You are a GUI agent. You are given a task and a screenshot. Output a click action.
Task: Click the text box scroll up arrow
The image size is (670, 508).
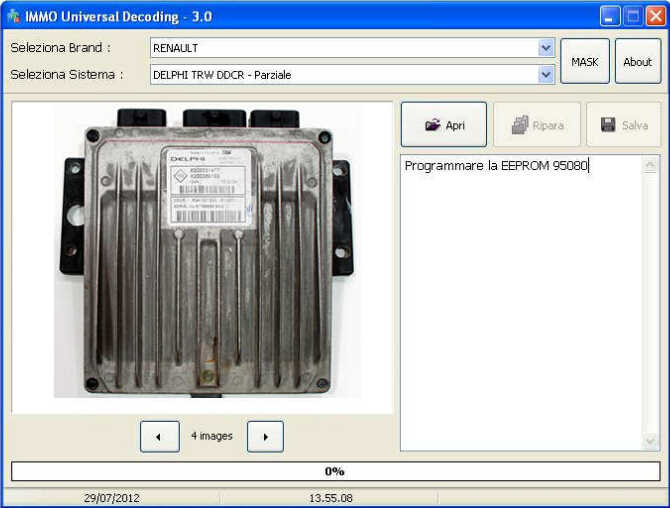(650, 164)
